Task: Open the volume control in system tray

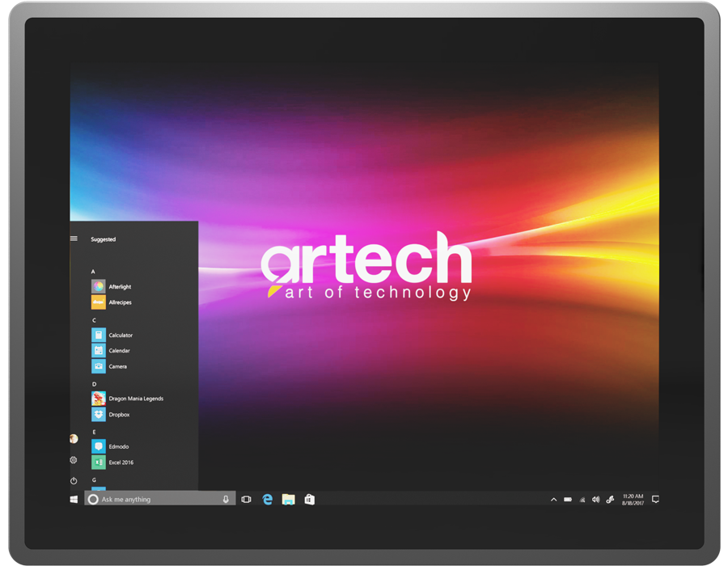Action: coord(595,500)
